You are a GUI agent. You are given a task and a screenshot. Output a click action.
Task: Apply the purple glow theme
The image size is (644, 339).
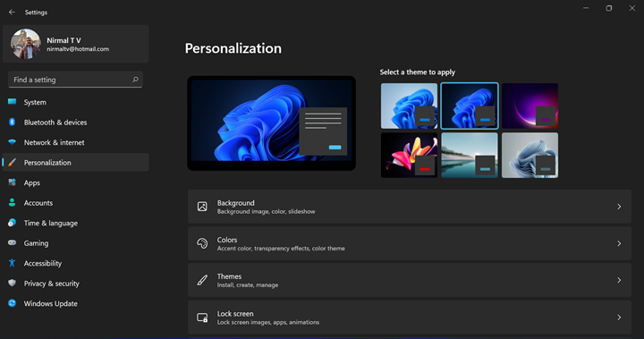[x=530, y=106]
